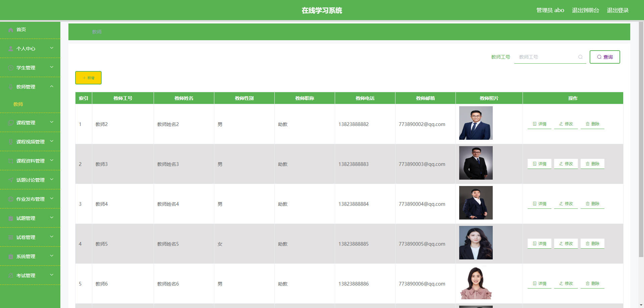
Task: Click 删除 for 教师2
Action: [592, 124]
